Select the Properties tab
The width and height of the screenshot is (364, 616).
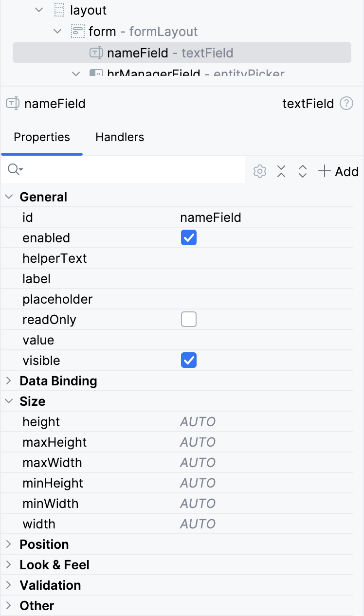(x=42, y=137)
